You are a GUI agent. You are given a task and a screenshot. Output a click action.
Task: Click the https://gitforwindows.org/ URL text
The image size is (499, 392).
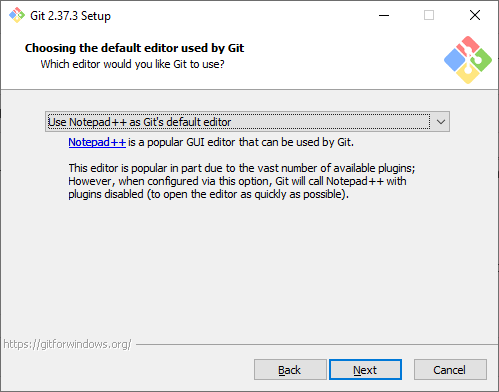[67, 344]
